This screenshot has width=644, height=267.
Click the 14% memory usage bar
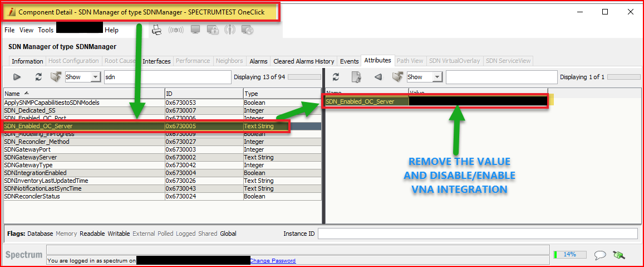(569, 255)
